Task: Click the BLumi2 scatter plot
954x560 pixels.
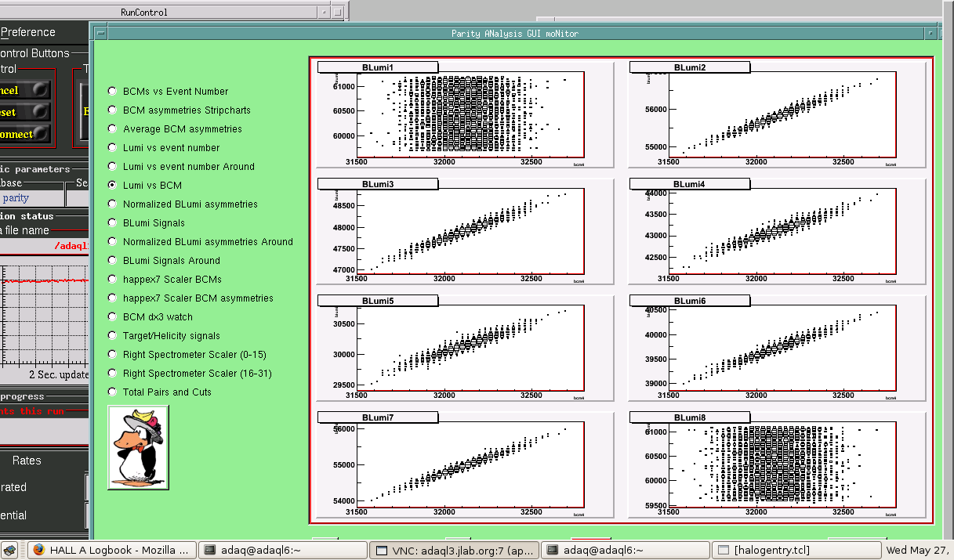Action: 782,114
